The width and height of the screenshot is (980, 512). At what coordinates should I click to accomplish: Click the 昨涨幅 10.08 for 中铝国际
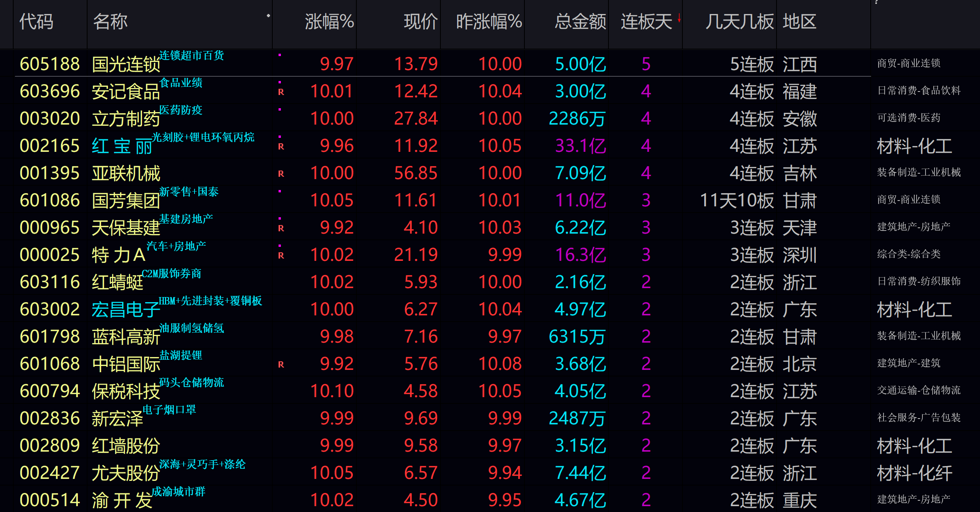[500, 364]
